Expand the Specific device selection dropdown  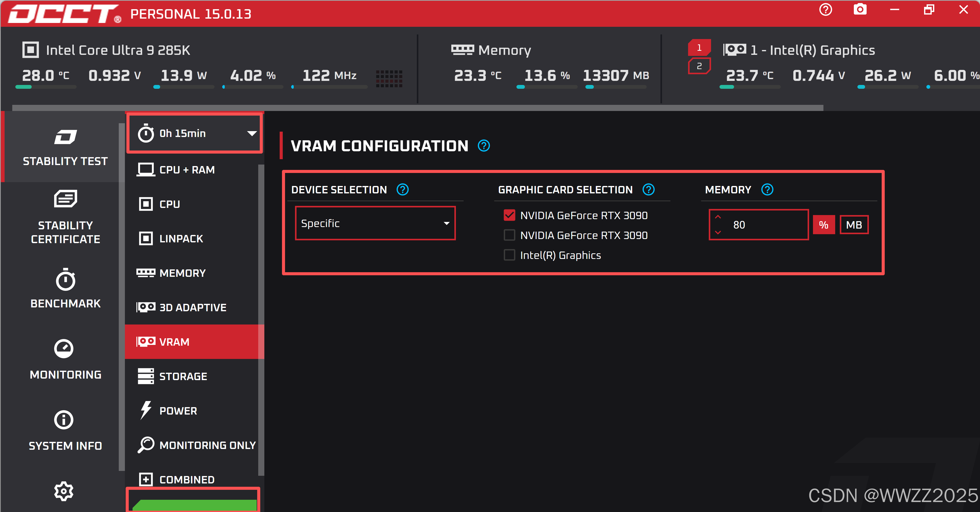[375, 223]
